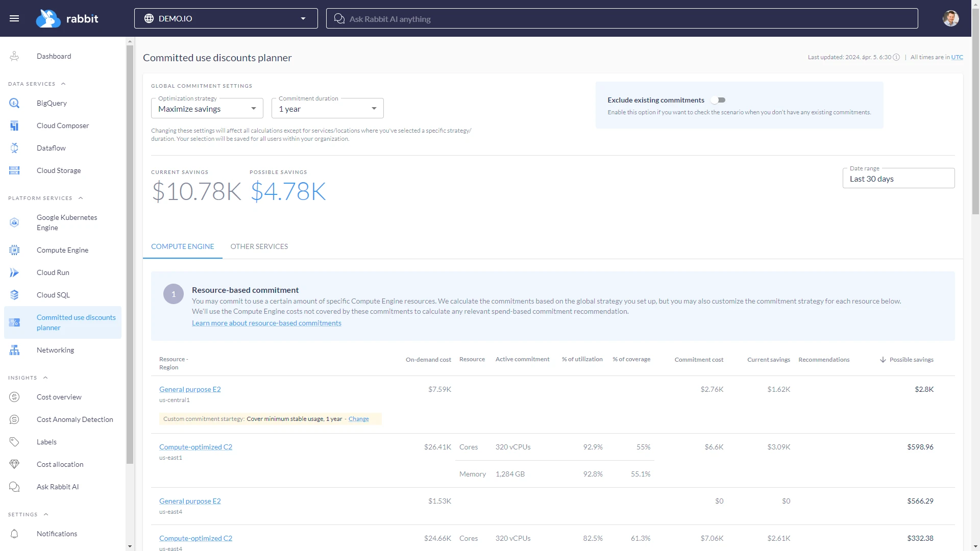
Task: Select the COMPUTE ENGINE tab
Action: click(x=182, y=246)
